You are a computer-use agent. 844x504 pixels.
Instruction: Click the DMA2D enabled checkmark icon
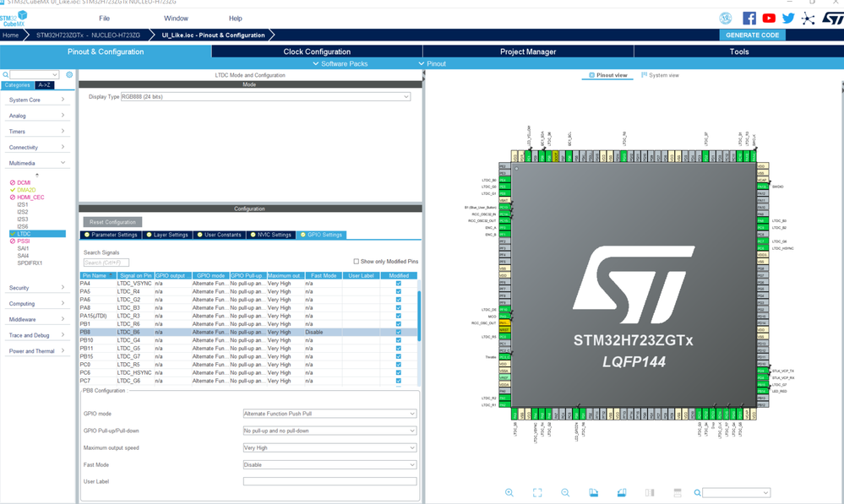pyautogui.click(x=13, y=190)
